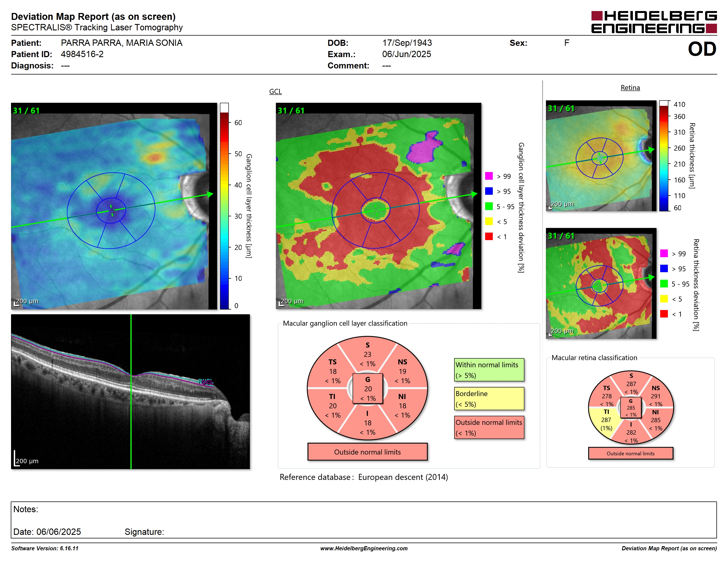Click the GCL Outside normal limits result box
Viewport: 728px width, 563px height.
click(x=367, y=452)
